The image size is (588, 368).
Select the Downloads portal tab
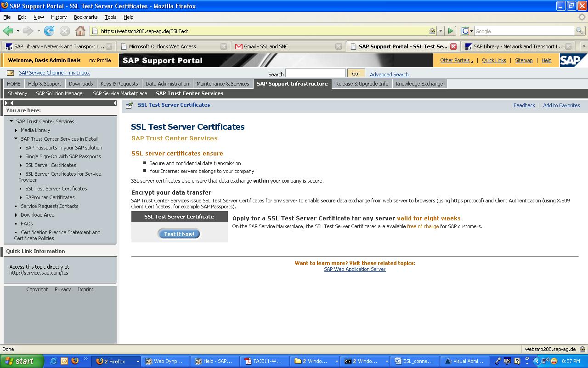81,84
